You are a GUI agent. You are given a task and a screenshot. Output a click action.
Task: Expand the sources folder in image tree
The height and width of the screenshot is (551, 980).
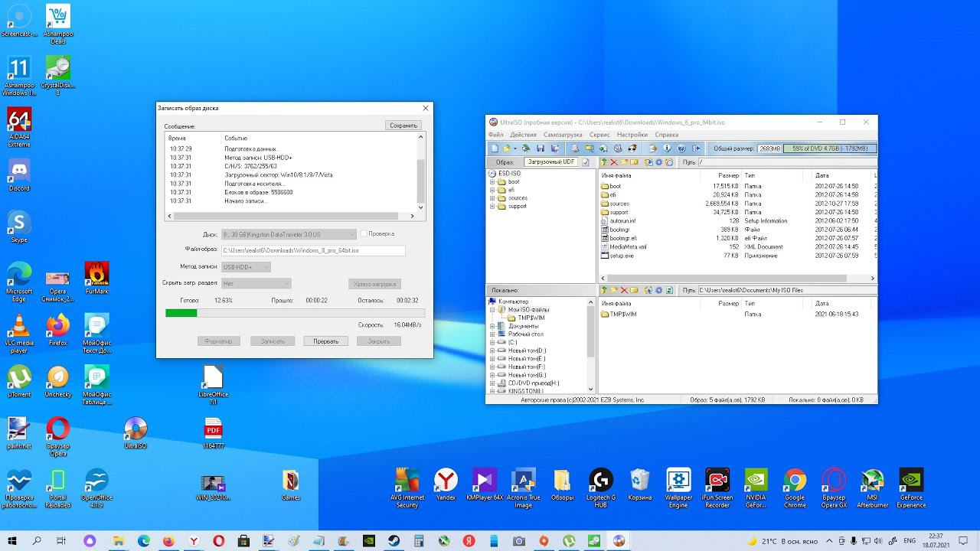pos(492,198)
